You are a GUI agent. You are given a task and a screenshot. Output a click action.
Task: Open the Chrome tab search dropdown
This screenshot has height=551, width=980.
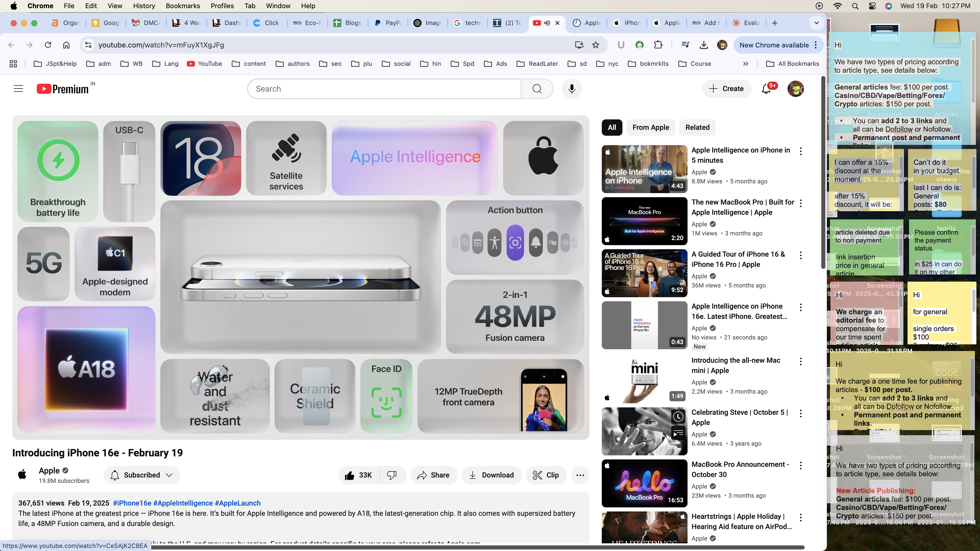[816, 23]
